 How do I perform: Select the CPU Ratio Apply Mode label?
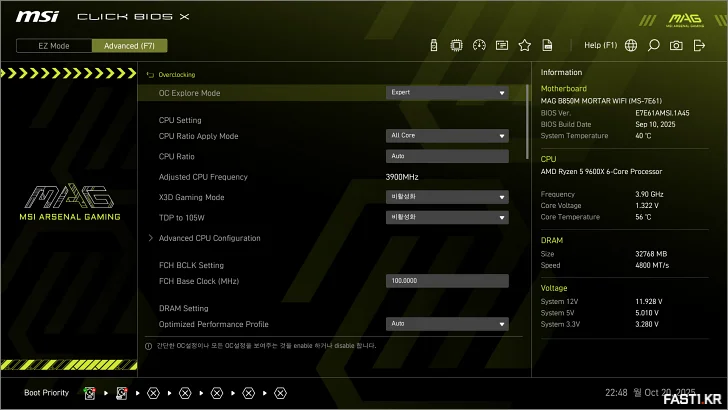198,136
